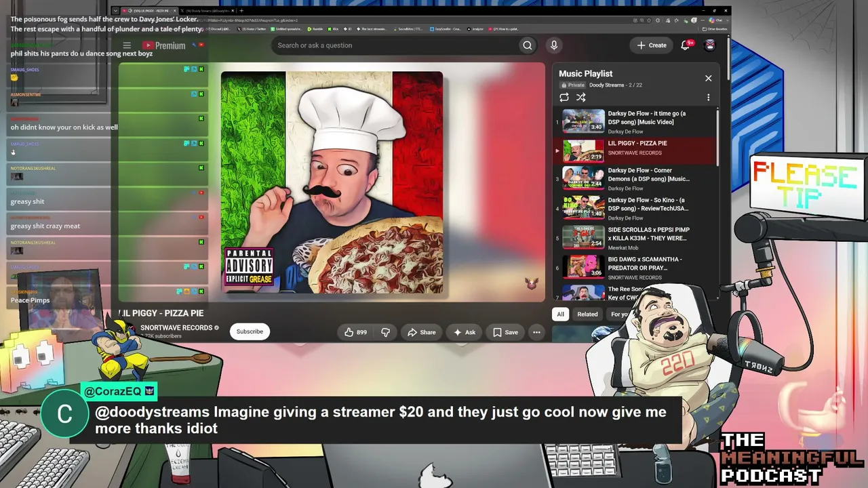Screen dimensions: 868x488
Task: Like the video with 899 likes
Action: (x=356, y=332)
